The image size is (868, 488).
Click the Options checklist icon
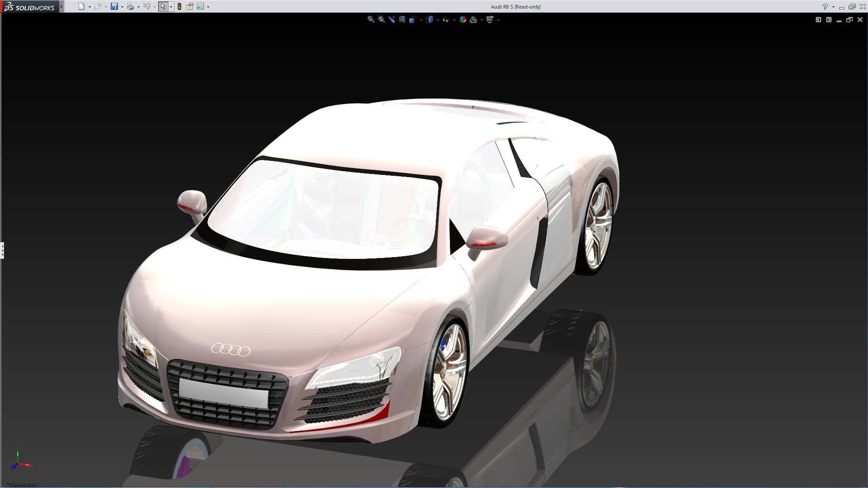click(200, 7)
